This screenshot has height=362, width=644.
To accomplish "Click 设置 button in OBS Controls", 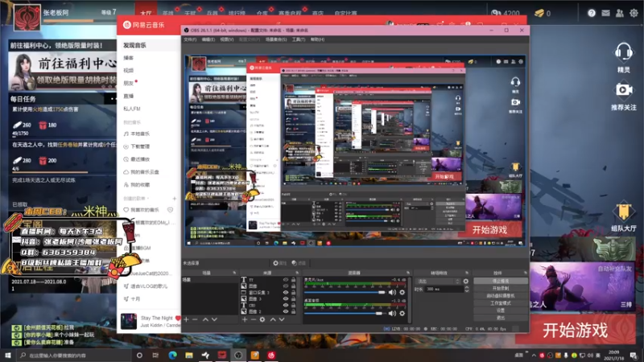I will click(x=501, y=311).
